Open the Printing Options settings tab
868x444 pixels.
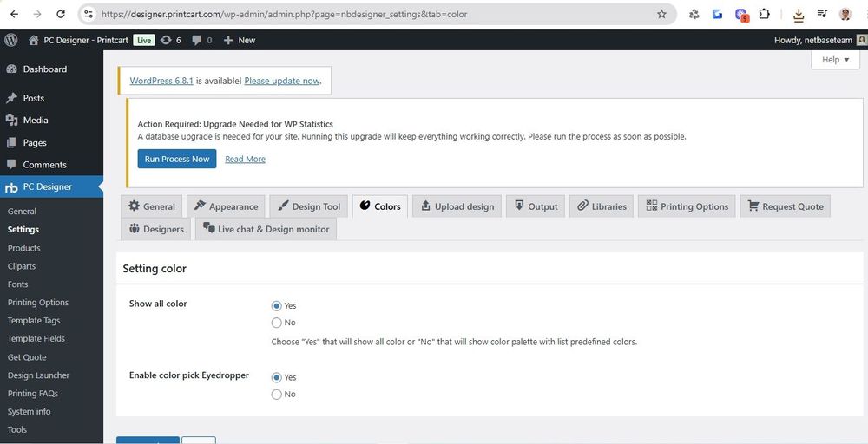[687, 206]
